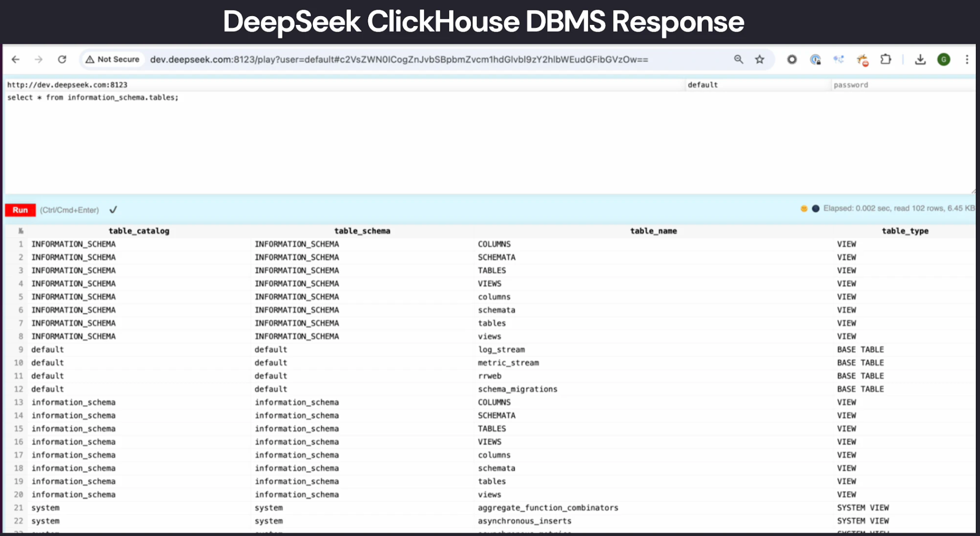Click the checkmark next to Run hint
The height and width of the screenshot is (536, 980).
tap(113, 210)
